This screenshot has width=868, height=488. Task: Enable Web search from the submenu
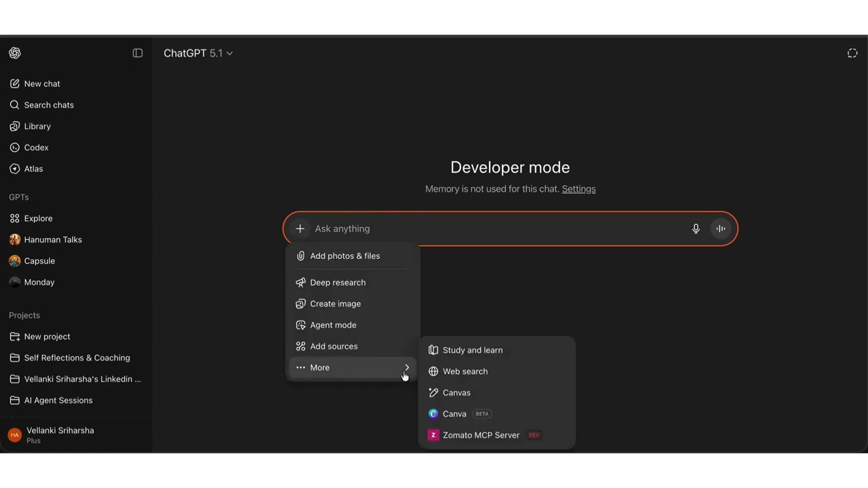click(x=497, y=371)
